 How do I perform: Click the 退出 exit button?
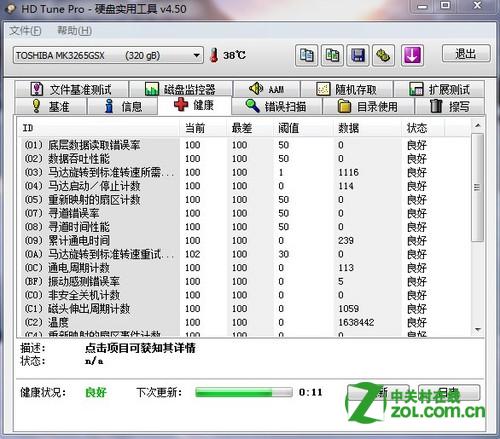coord(466,53)
